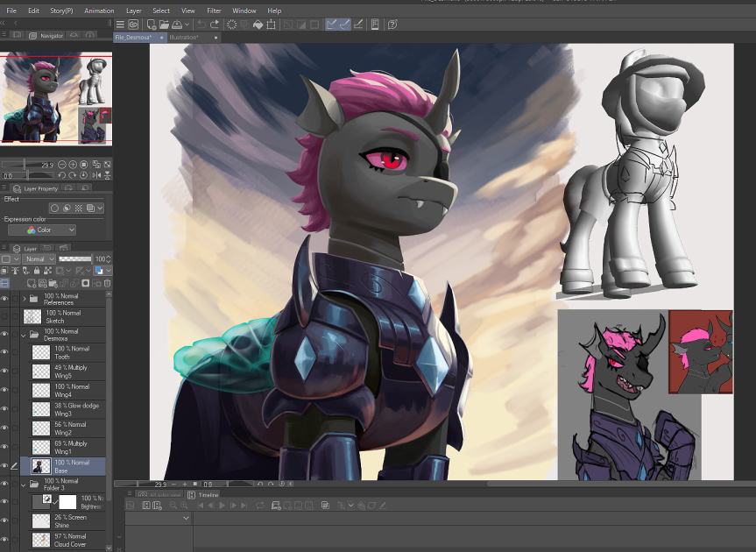Click the Navigator preview thumbnail
The image size is (756, 552).
tap(56, 99)
